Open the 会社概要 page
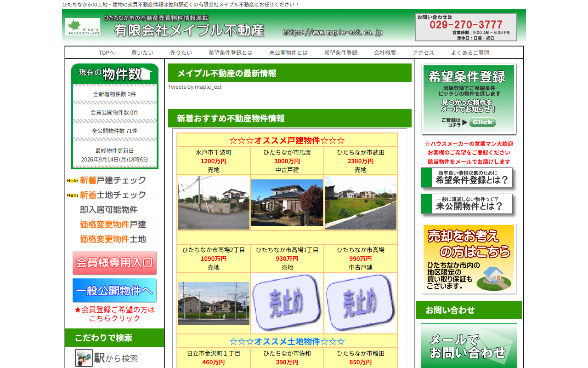The image size is (588, 368). [385, 53]
